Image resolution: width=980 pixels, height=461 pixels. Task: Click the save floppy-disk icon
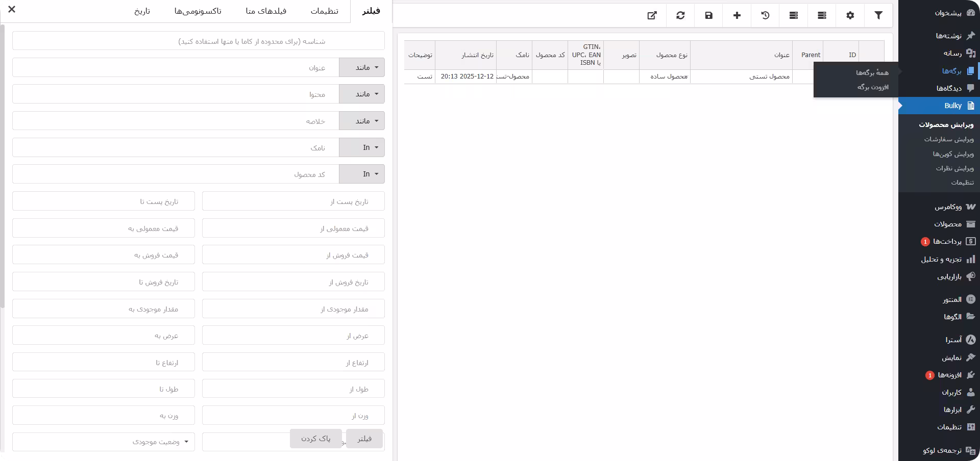click(708, 15)
